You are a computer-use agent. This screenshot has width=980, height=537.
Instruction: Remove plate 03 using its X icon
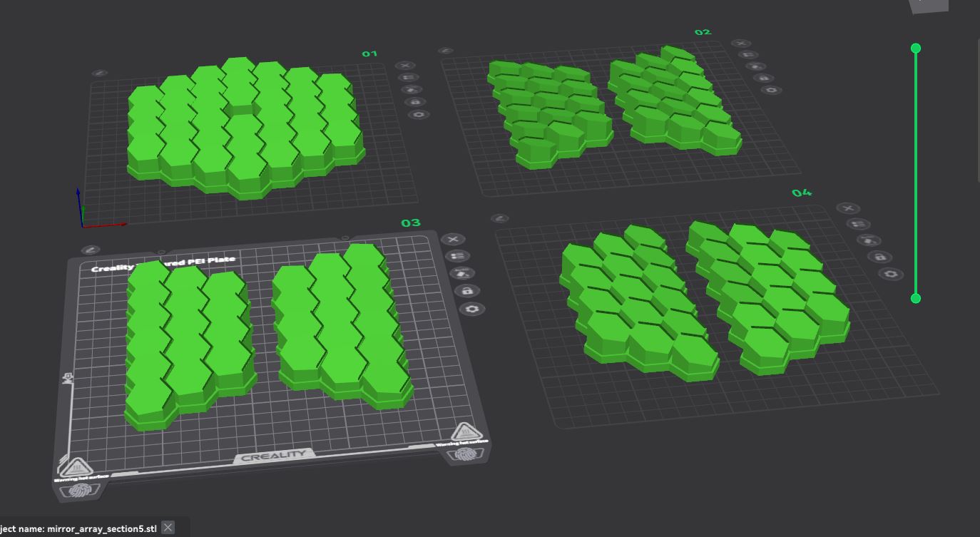pos(453,239)
